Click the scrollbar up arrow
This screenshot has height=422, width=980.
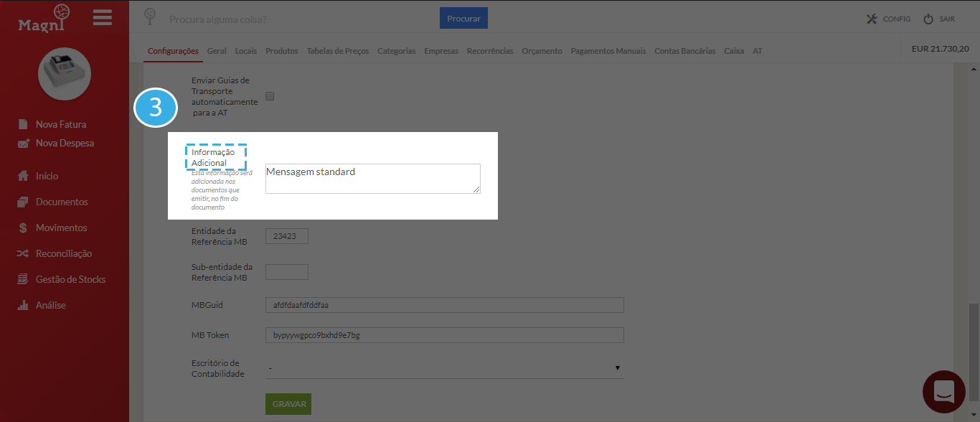[974, 69]
